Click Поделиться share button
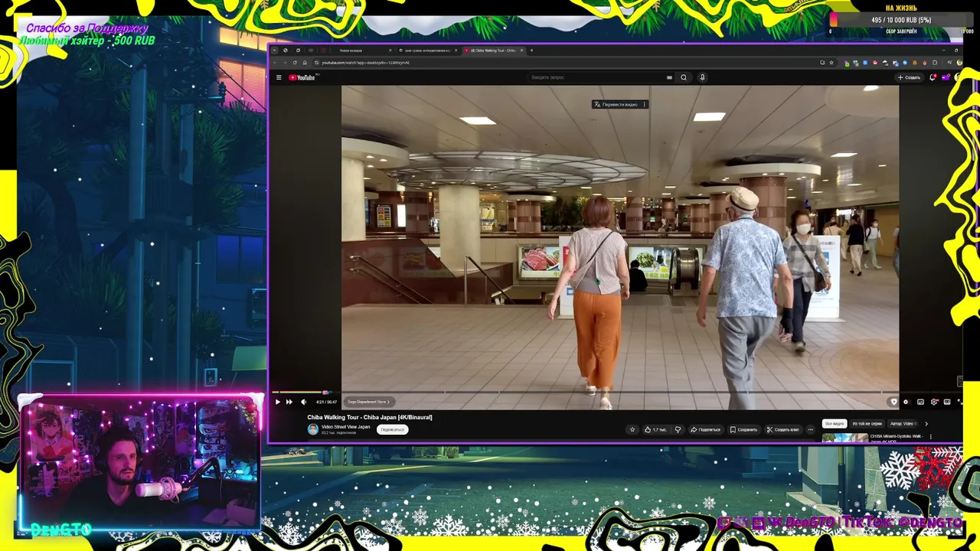Screen dimensions: 980x551 705,429
